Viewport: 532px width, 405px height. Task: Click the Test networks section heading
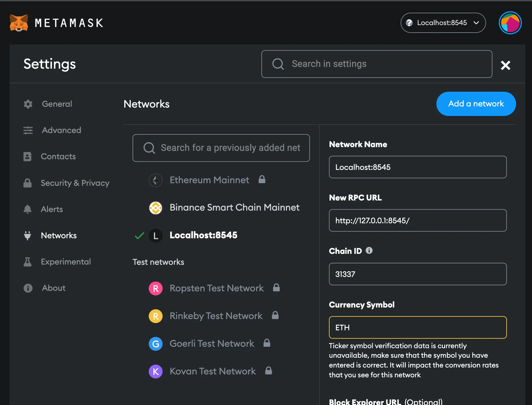(158, 262)
